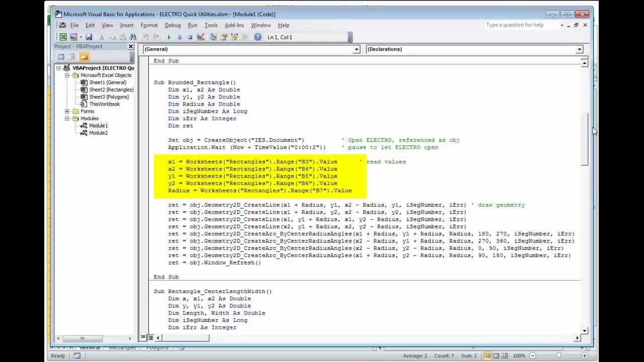The image size is (644, 362).
Task: Click code window vertical scrollbar down arrow
Action: (x=584, y=330)
